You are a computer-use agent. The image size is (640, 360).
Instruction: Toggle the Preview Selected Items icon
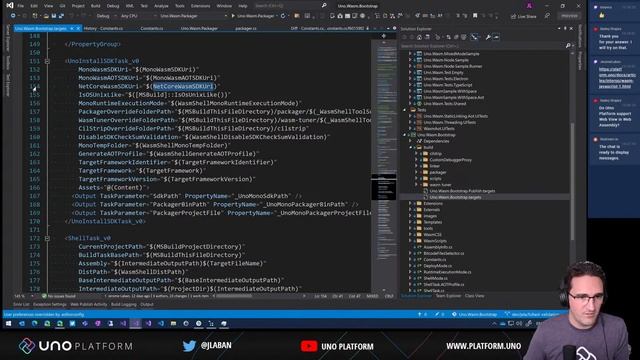[x=496, y=37]
